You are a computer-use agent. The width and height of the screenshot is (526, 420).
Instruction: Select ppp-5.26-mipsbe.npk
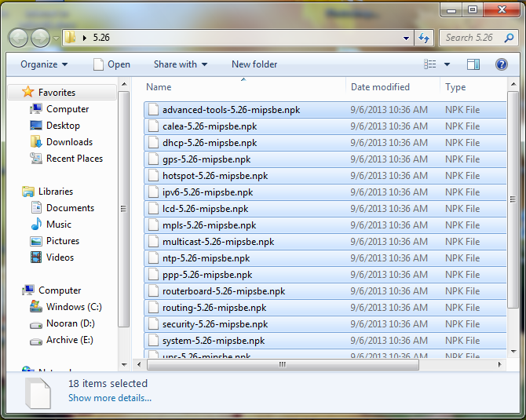(325, 275)
